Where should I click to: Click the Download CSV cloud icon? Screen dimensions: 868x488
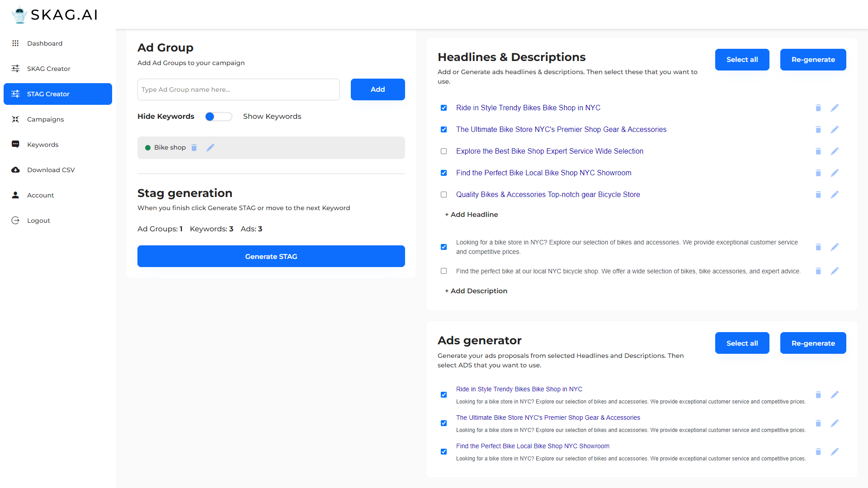click(x=15, y=170)
